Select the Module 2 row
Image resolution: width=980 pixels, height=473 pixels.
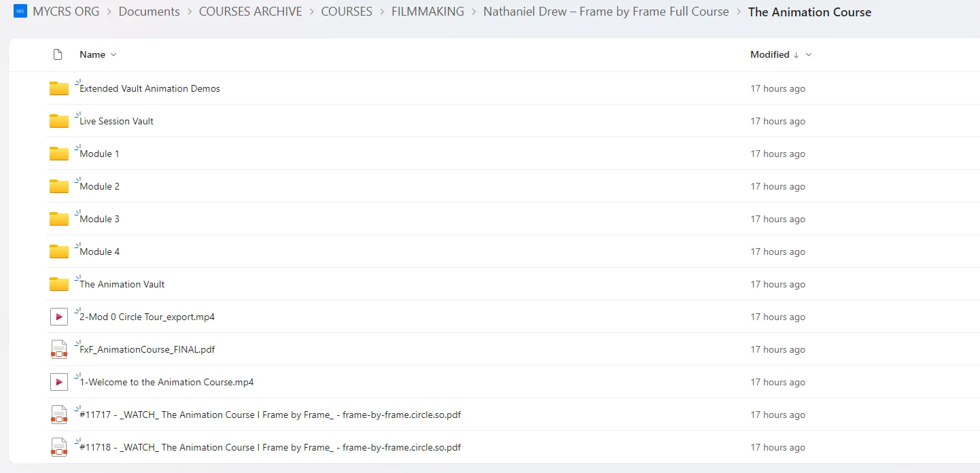[x=408, y=186]
